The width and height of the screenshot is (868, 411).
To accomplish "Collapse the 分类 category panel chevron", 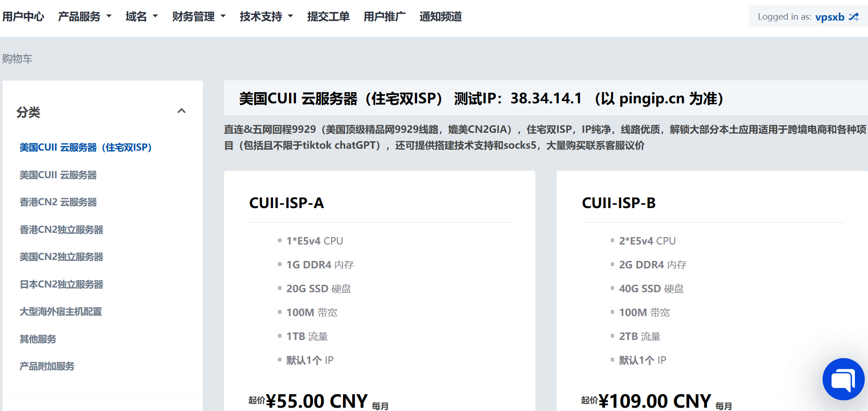I will (x=181, y=111).
